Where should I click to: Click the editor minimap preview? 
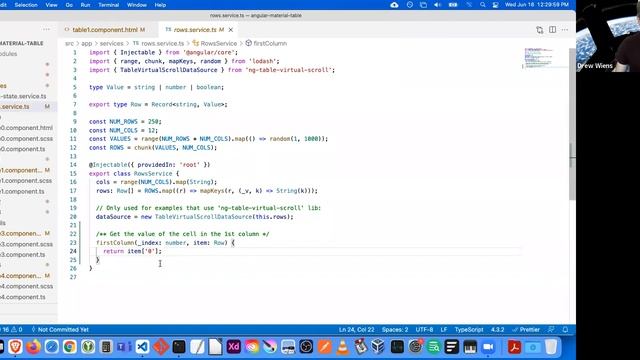538,58
